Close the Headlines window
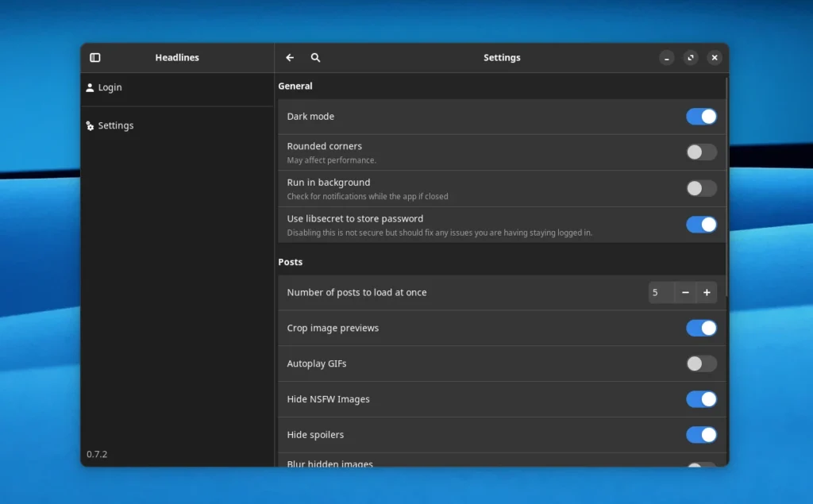This screenshot has width=813, height=504. coord(715,58)
